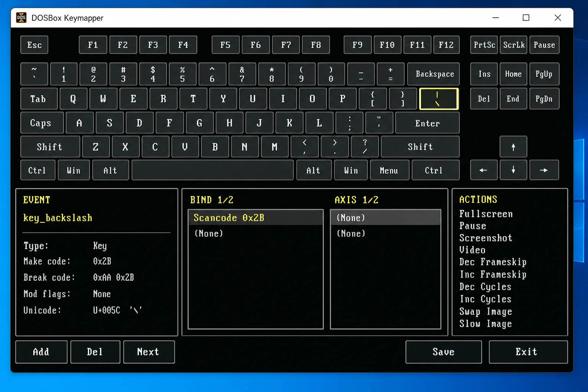588x392 pixels.
Task: Select the Backspace key
Action: coord(433,74)
